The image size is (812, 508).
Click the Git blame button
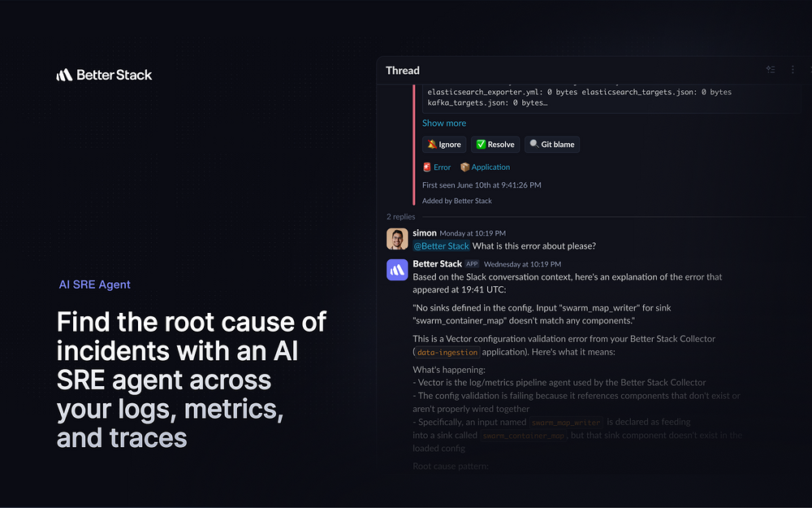coord(552,145)
